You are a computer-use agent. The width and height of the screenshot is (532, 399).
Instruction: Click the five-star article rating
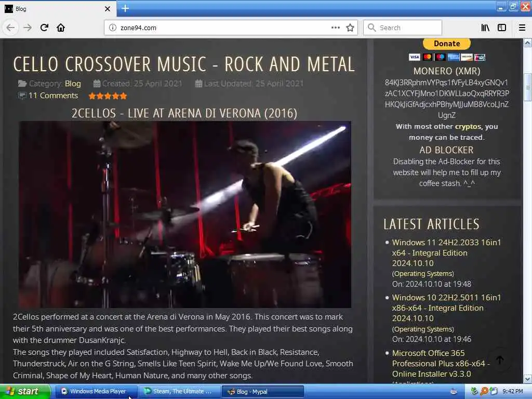(108, 96)
